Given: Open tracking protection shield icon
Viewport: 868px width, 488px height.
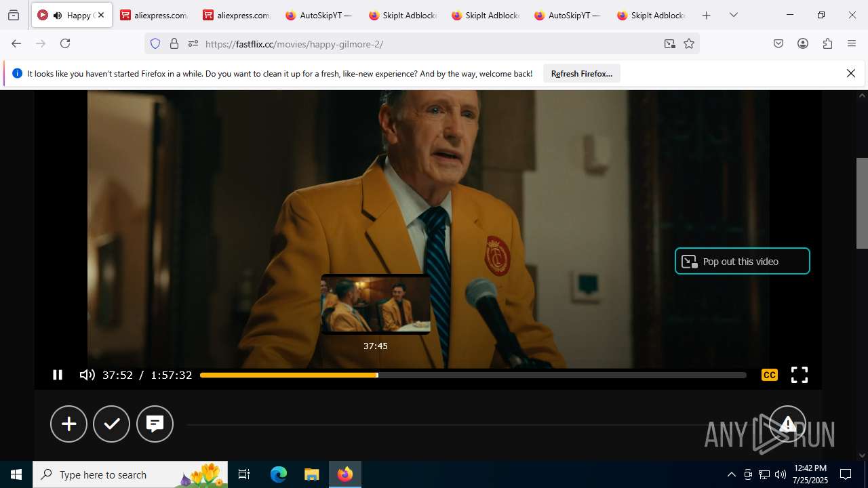Looking at the screenshot, I should click(x=155, y=43).
